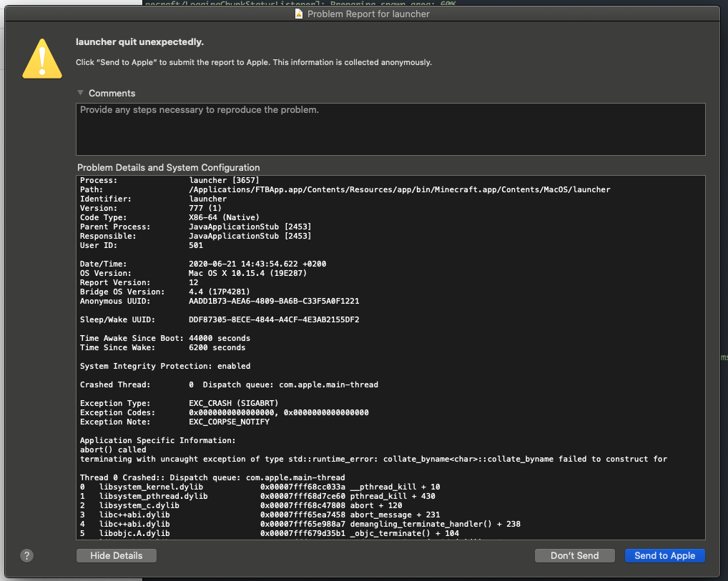Click the 'Responsible: JavaApplicationStub' line
Image resolution: width=728 pixels, height=581 pixels.
click(195, 236)
